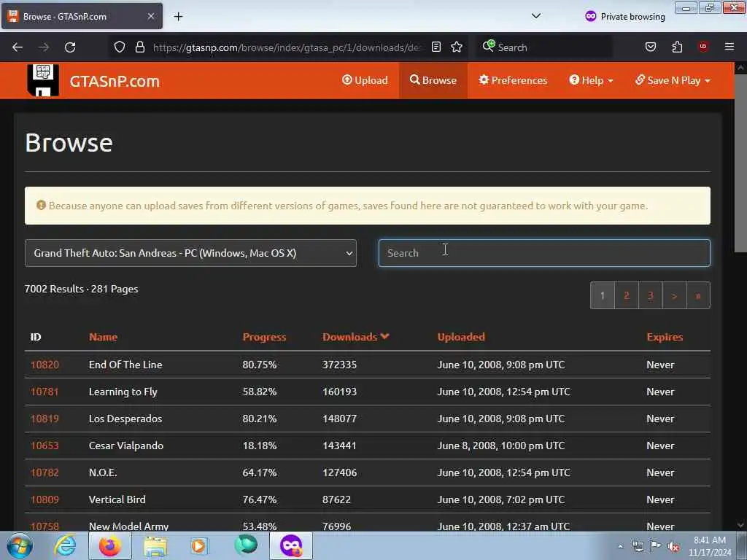Image resolution: width=747 pixels, height=560 pixels.
Task: Click the green round taskbar icon
Action: (x=246, y=545)
